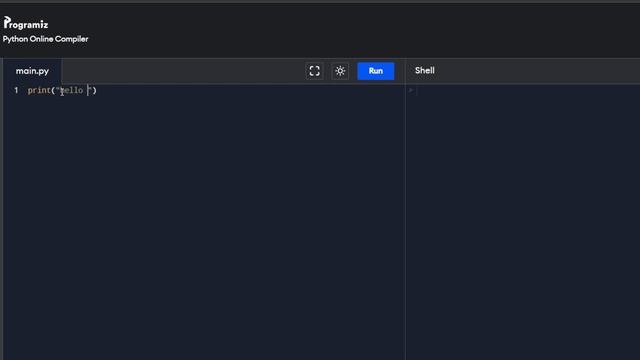
Task: Run the Python code
Action: 376,71
